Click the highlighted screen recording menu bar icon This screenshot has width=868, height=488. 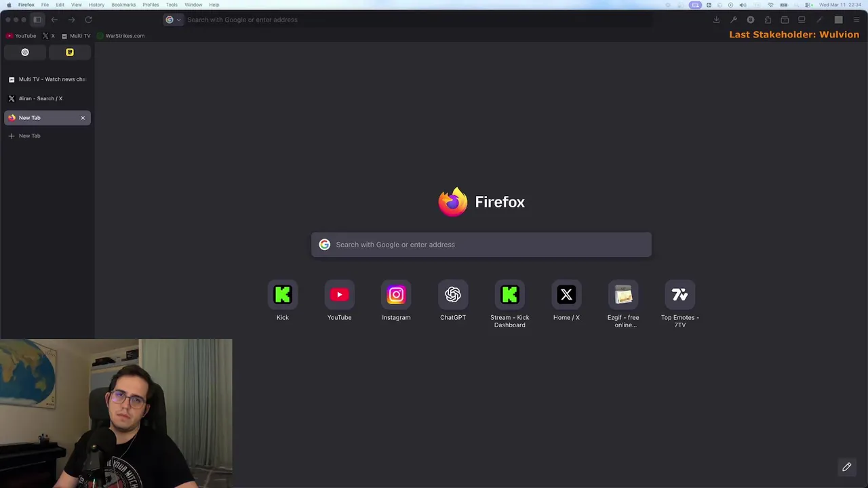click(696, 5)
